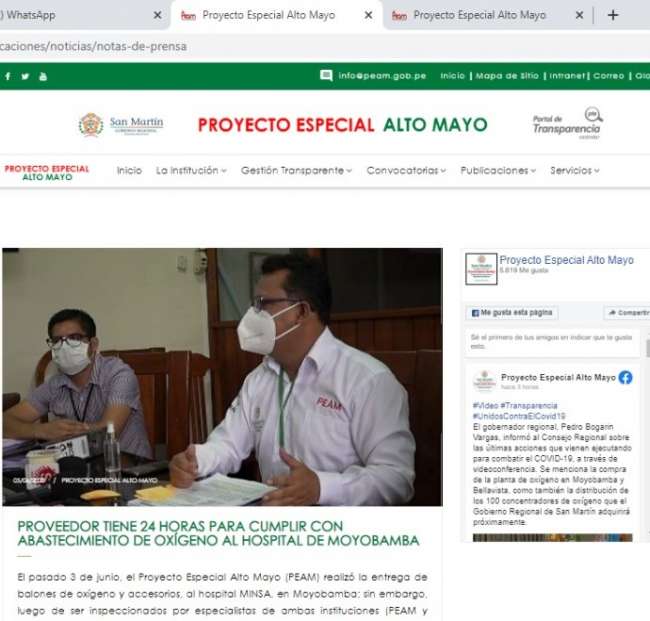Close the WhatsApp browser tab
The image size is (650, 621).
click(157, 15)
